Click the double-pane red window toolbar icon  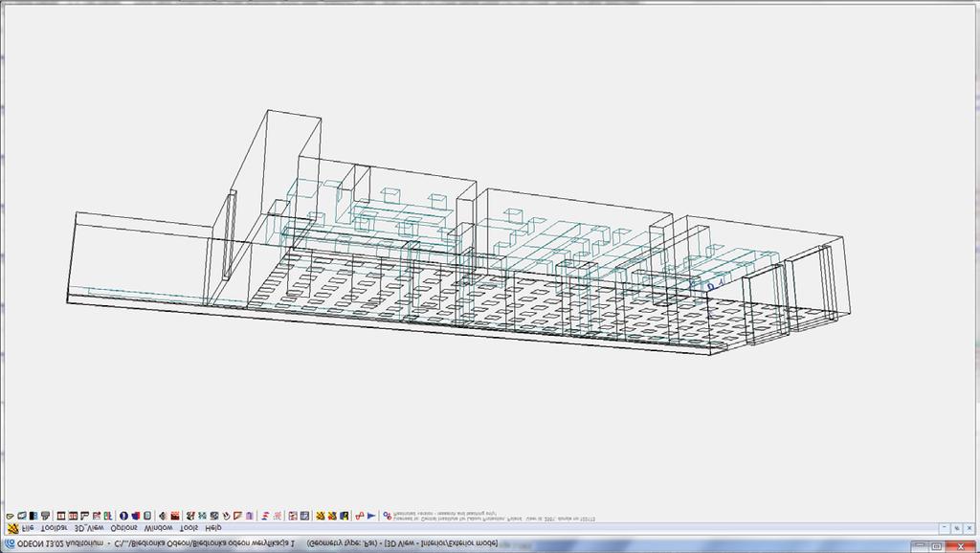pyautogui.click(x=73, y=516)
